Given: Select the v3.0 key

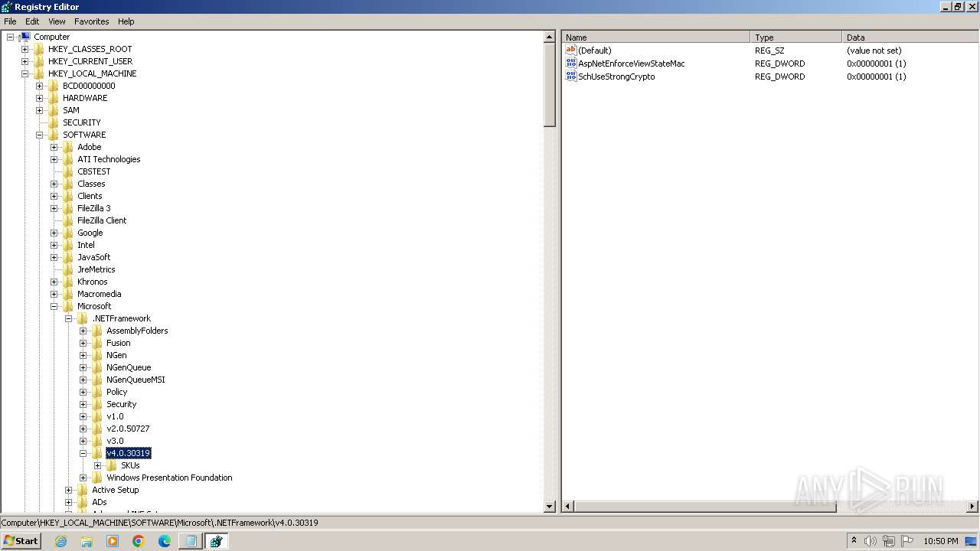Looking at the screenshot, I should pyautogui.click(x=115, y=441).
